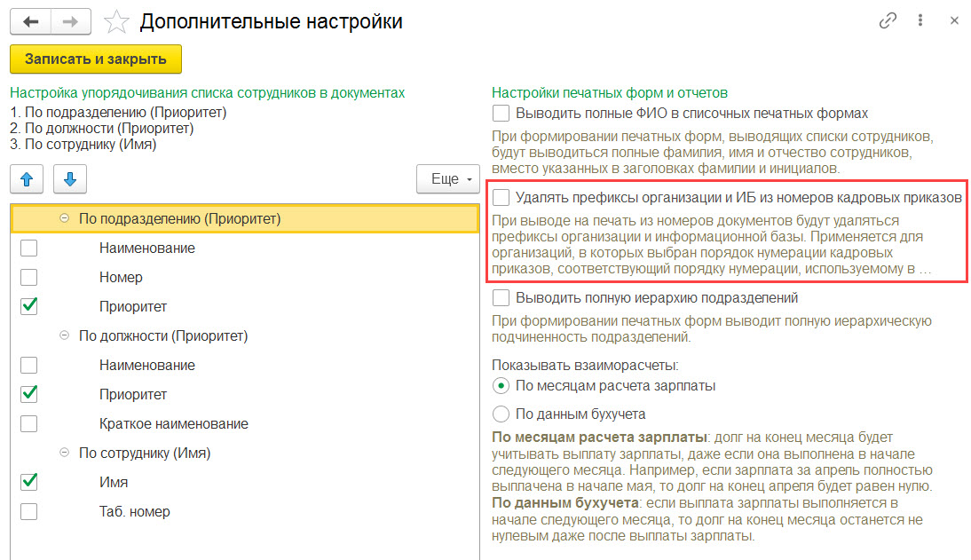This screenshot has width=971, height=560.
Task: Collapse the По должности (Приоритет) group
Action: pos(65,335)
